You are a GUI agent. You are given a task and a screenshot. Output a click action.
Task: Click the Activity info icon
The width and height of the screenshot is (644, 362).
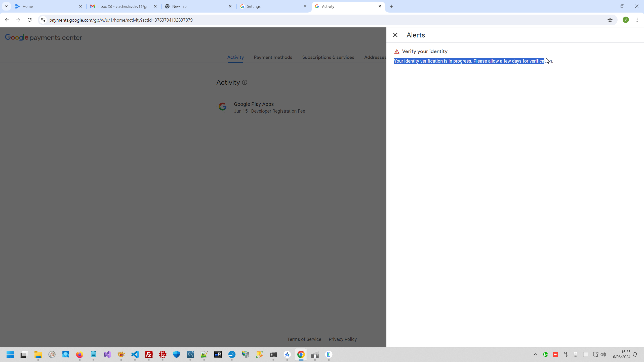(x=245, y=82)
